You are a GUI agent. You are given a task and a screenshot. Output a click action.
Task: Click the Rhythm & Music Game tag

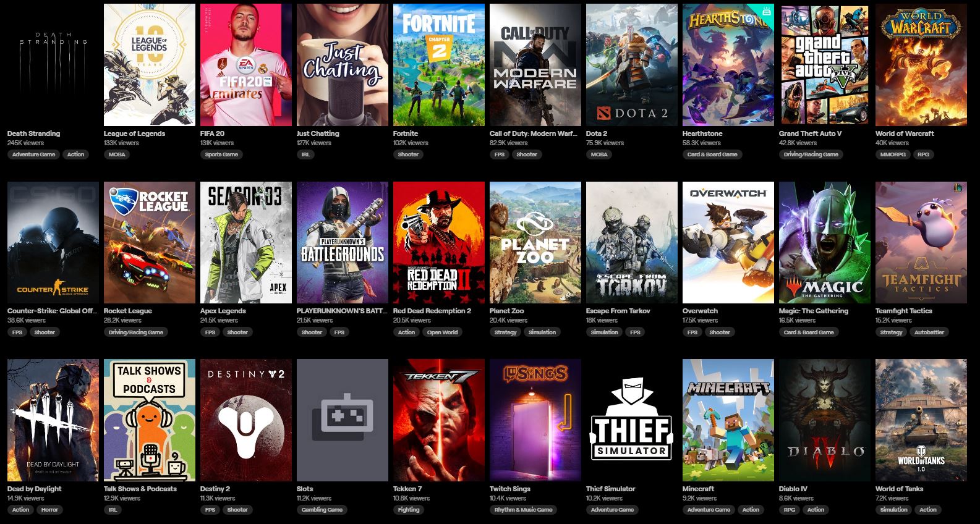[523, 510]
